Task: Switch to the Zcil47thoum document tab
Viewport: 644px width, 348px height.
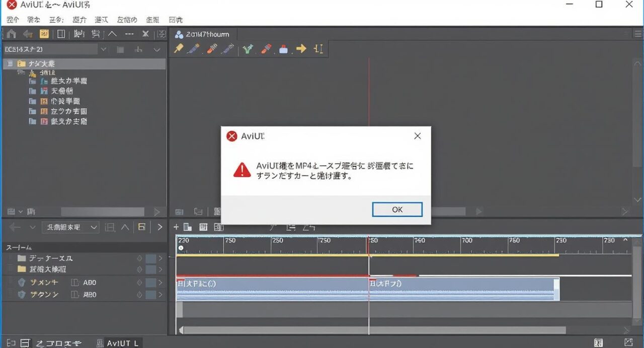Action: coord(202,34)
